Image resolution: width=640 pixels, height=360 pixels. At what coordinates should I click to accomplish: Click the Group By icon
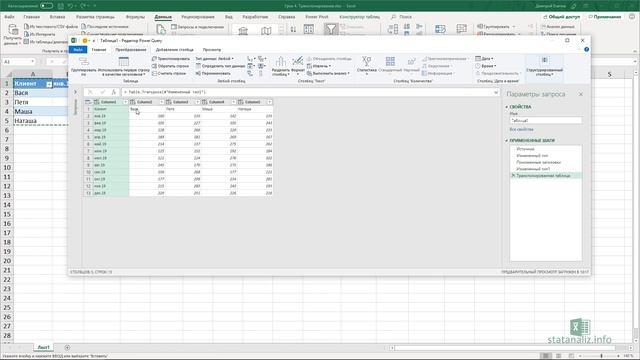84,61
